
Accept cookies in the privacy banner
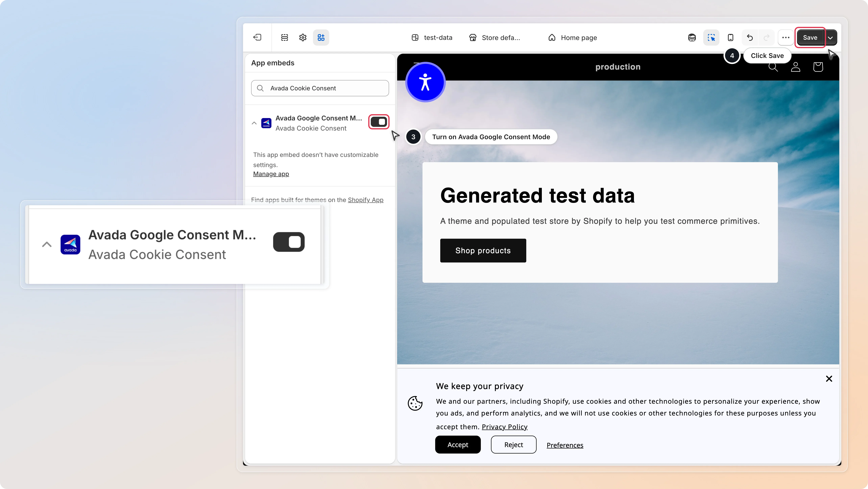click(x=458, y=445)
